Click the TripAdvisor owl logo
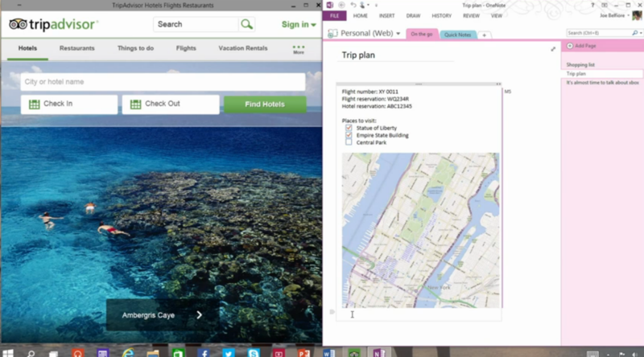 (x=18, y=24)
